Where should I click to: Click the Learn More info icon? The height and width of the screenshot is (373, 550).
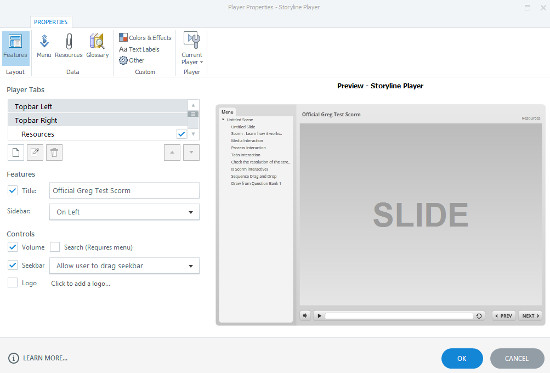(13, 358)
